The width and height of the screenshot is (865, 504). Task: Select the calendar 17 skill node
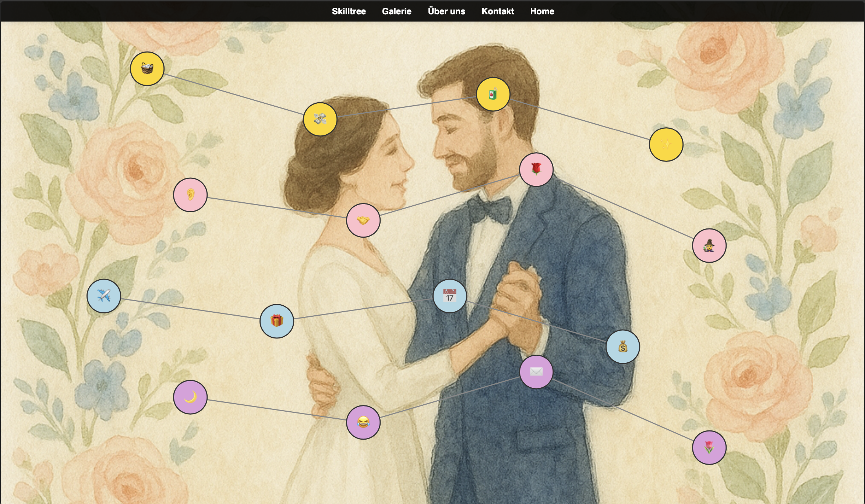[449, 296]
